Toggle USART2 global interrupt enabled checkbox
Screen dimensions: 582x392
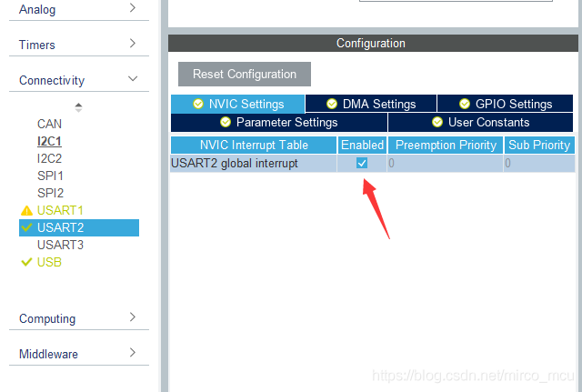coord(362,163)
